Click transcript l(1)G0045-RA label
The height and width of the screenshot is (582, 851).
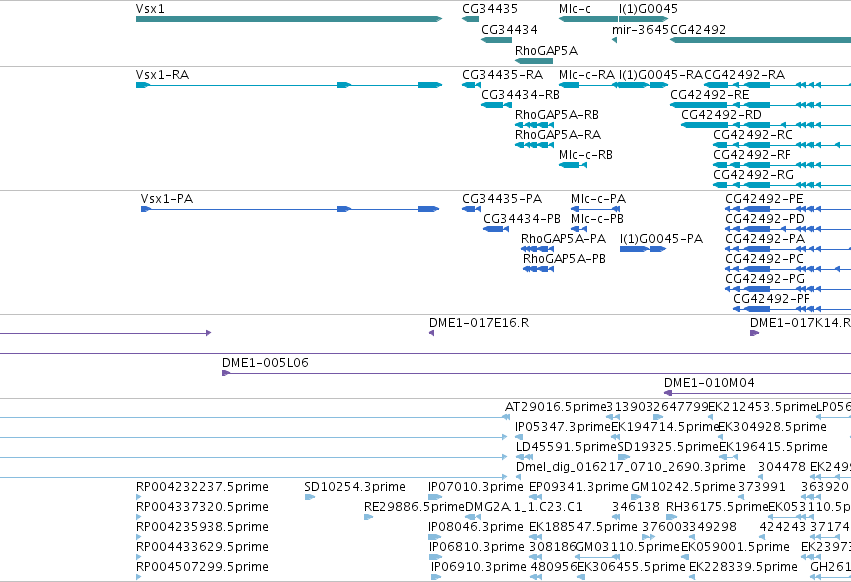(x=661, y=74)
